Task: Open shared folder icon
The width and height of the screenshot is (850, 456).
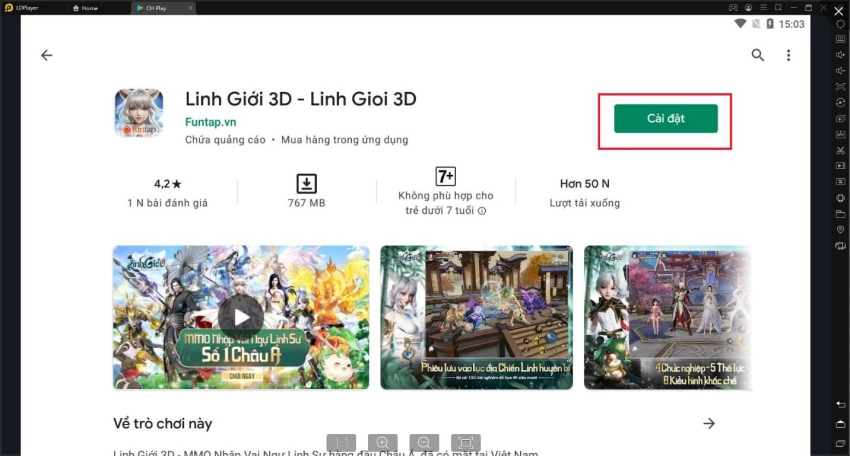Action: click(840, 214)
